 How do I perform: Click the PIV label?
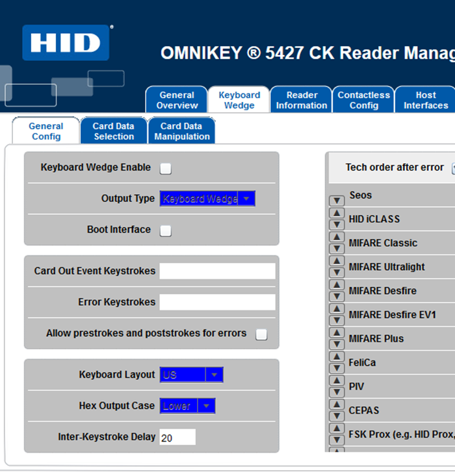[x=356, y=386]
